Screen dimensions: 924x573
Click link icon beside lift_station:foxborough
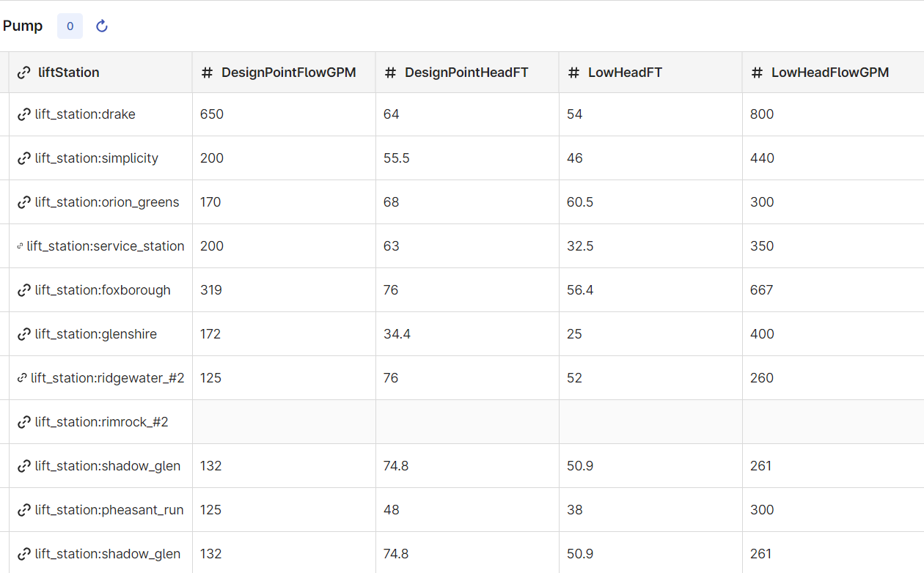(24, 290)
